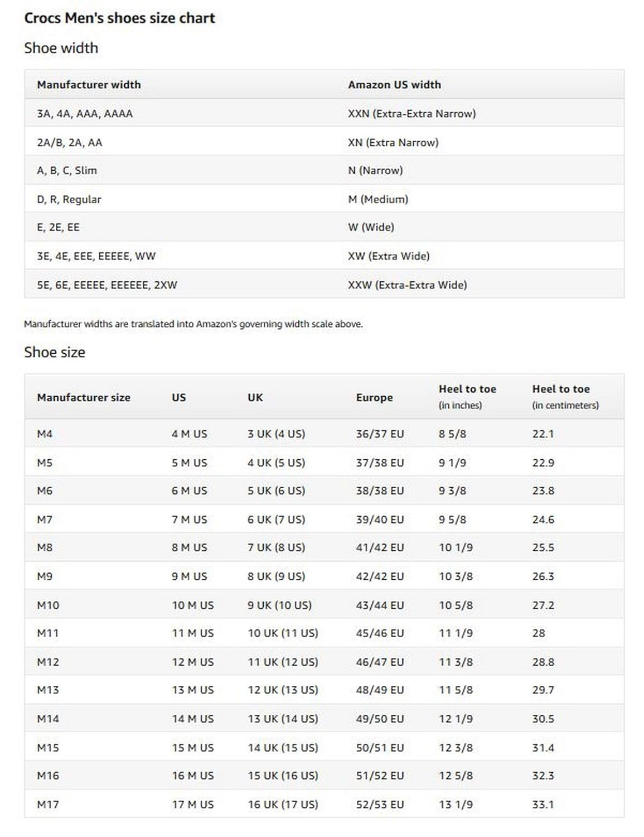The image size is (644, 837).
Task: Click the "D, R, Regular" manufacturer width cell
Action: pyautogui.click(x=69, y=199)
